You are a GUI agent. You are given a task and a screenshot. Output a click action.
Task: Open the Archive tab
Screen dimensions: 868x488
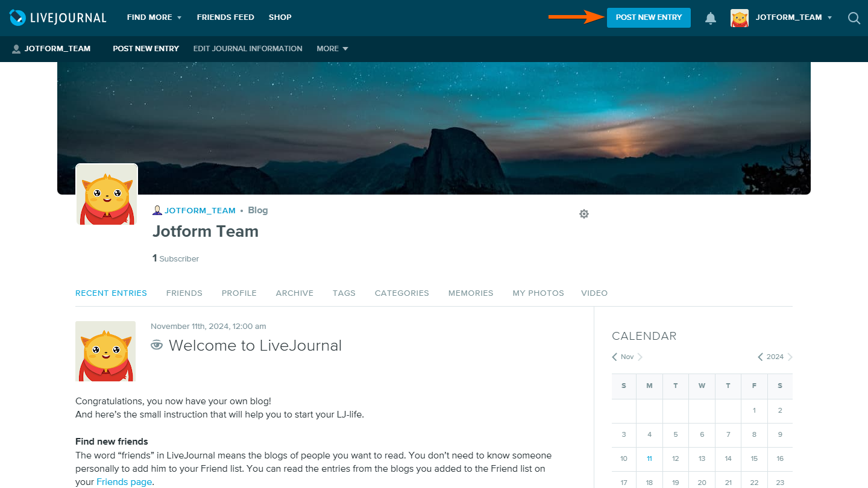(295, 293)
